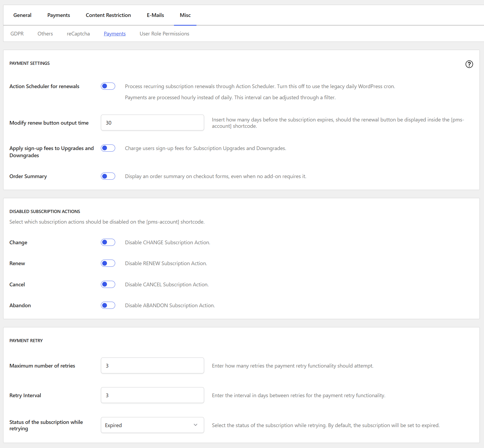Click the DISABLED SUBSCRIPTION ACTIONS heading
The image size is (484, 448).
click(45, 211)
